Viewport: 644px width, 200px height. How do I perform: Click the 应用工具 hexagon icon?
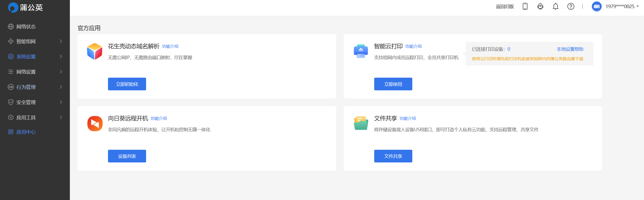click(x=11, y=118)
